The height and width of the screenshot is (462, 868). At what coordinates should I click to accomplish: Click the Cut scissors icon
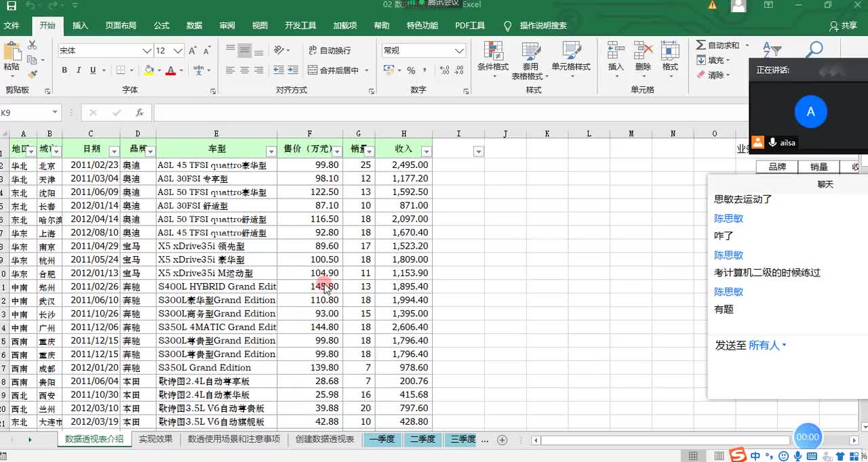pos(32,45)
